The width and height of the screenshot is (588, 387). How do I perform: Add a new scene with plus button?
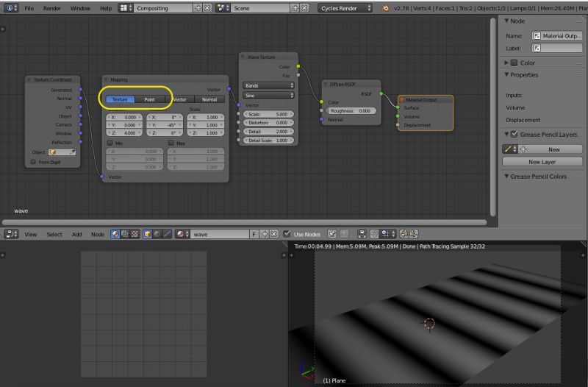tap(295, 8)
